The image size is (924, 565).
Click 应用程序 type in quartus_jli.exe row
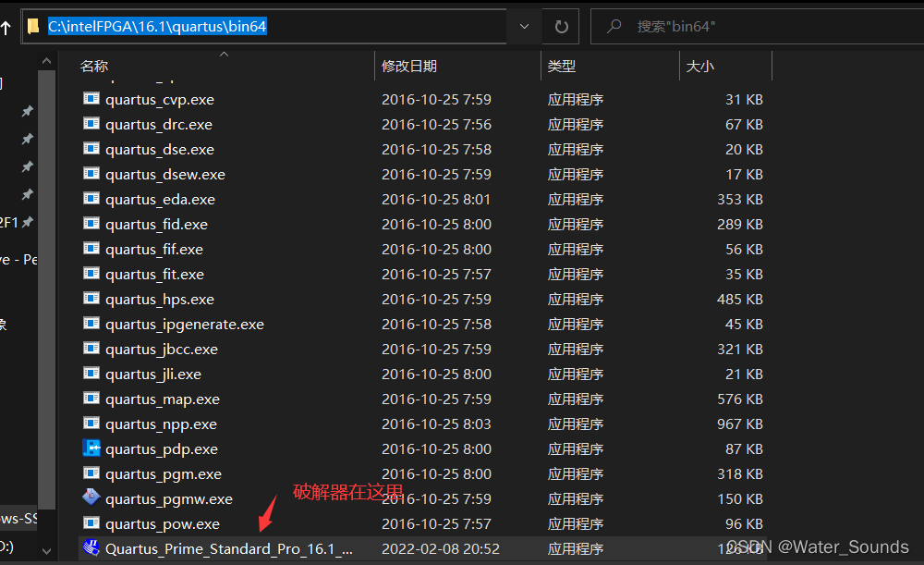pyautogui.click(x=576, y=374)
